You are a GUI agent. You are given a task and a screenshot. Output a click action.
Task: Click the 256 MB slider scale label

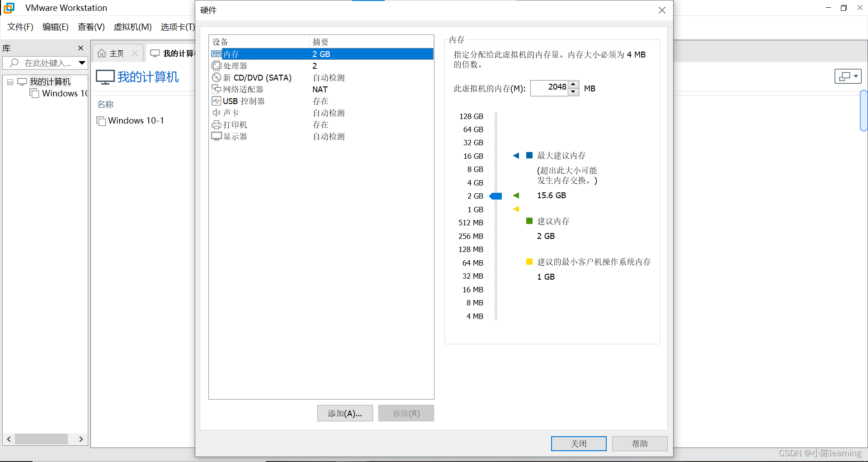471,236
